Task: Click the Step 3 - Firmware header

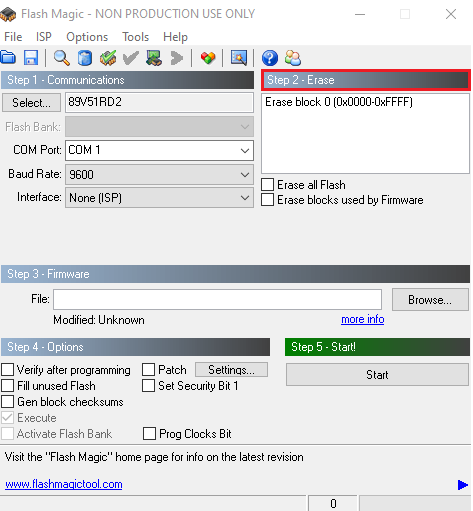Action: click(x=235, y=274)
